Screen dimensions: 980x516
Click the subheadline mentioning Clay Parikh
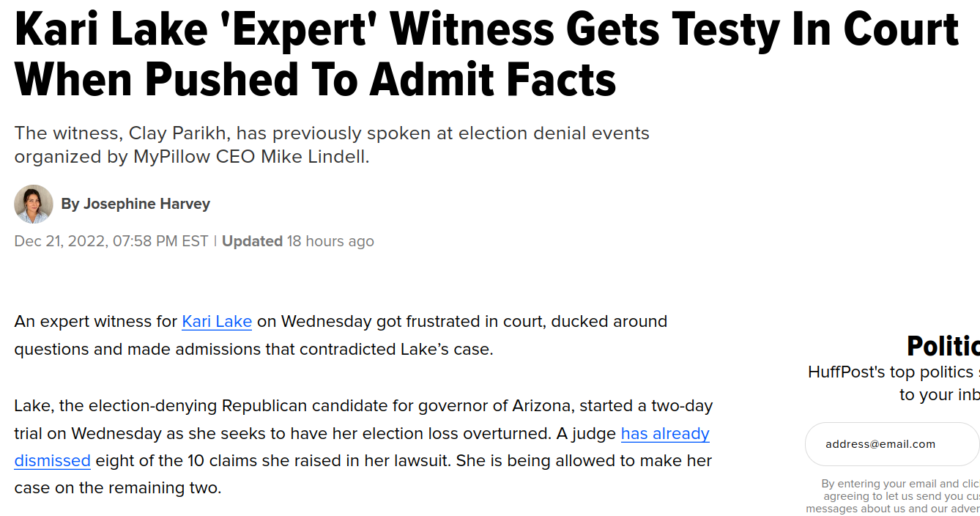(x=332, y=144)
